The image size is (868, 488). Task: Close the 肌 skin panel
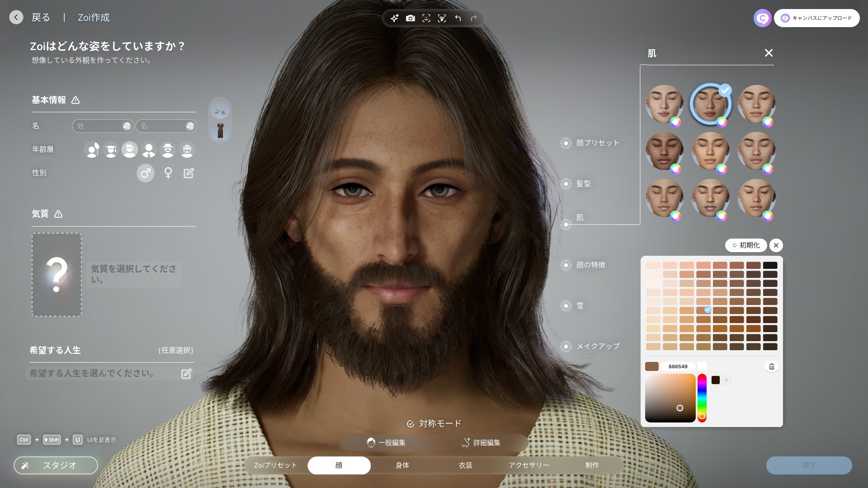pos(769,53)
